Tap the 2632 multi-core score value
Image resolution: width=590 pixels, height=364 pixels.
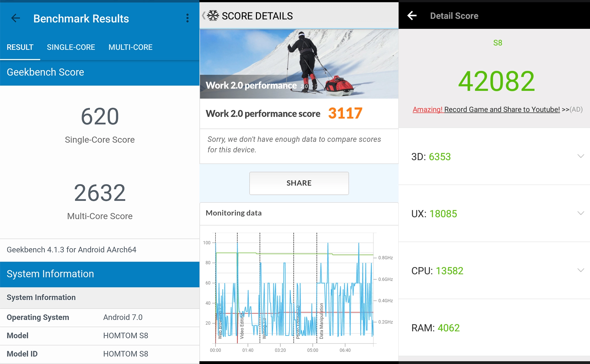coord(100,193)
